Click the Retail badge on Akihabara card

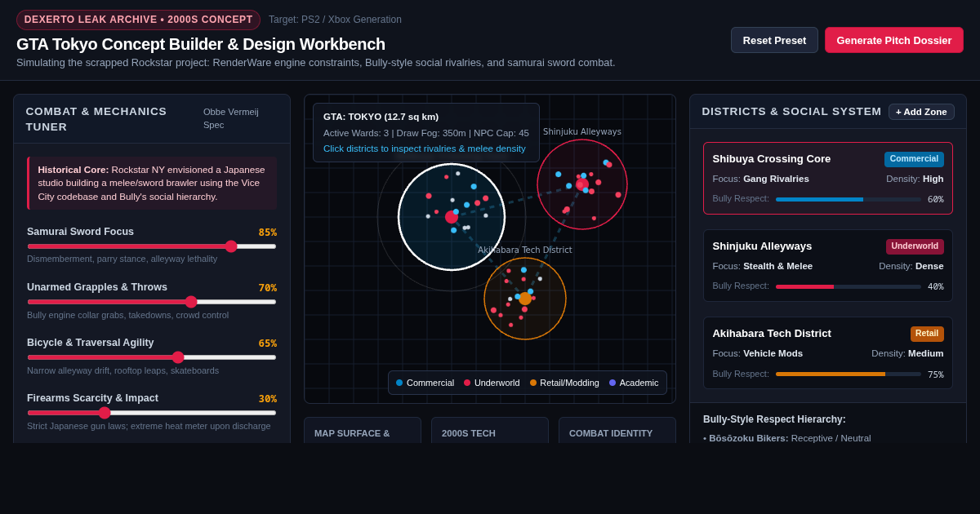(x=927, y=334)
